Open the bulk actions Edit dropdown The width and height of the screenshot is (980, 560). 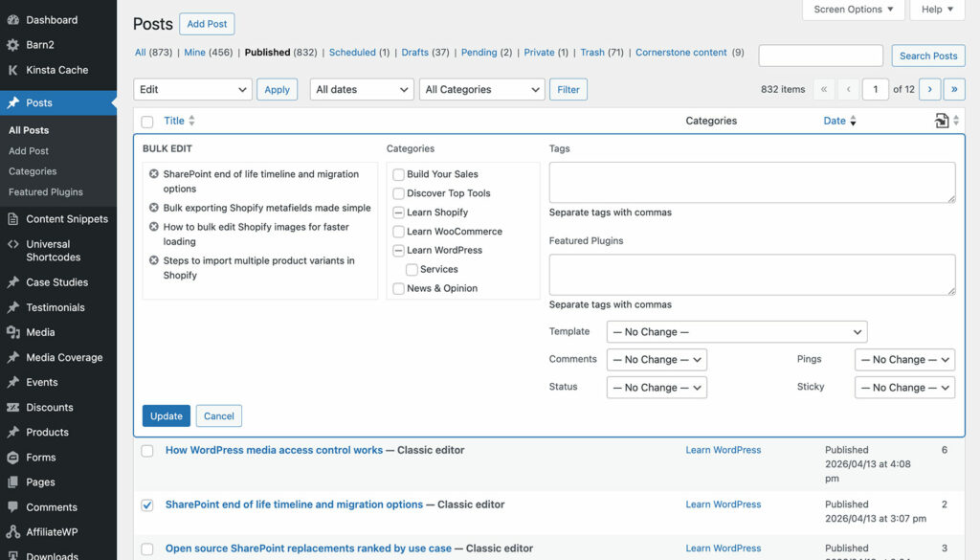[x=192, y=89]
